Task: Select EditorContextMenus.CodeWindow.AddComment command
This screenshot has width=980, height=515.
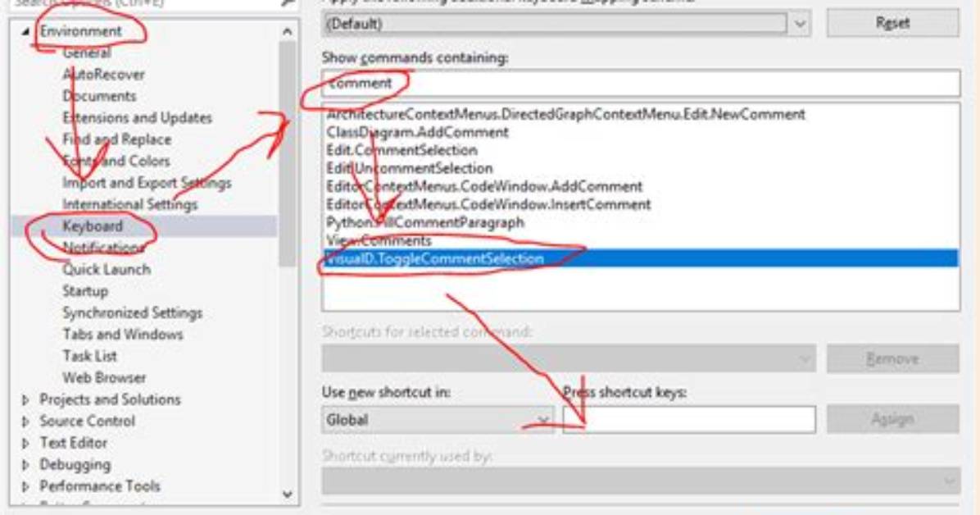Action: (483, 187)
